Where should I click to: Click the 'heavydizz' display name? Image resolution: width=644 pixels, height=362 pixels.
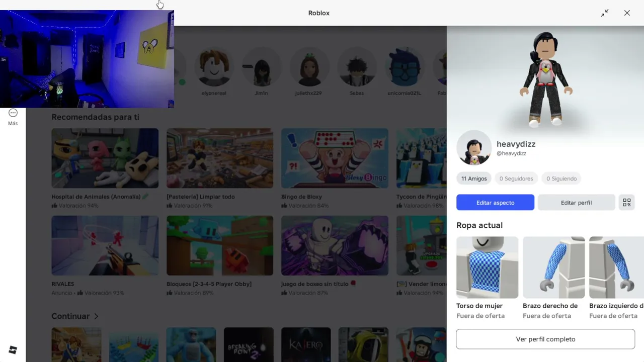(516, 144)
